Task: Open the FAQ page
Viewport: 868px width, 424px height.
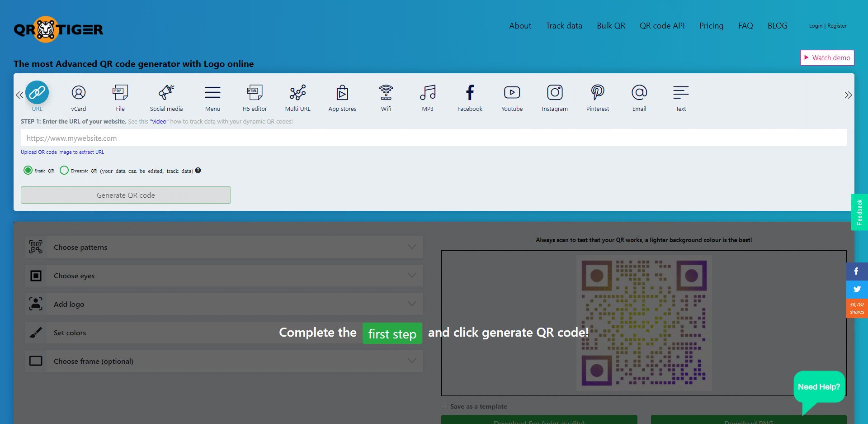Action: tap(746, 26)
